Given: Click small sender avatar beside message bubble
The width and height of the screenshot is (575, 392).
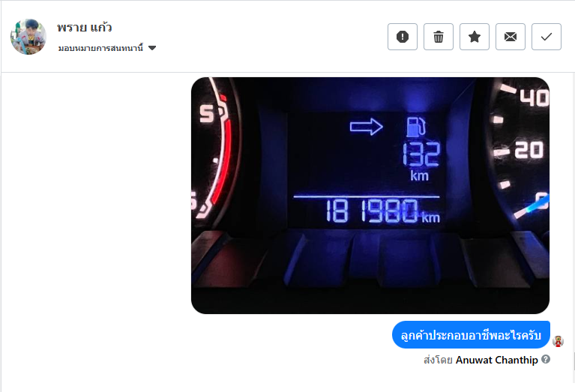Looking at the screenshot, I should [558, 341].
